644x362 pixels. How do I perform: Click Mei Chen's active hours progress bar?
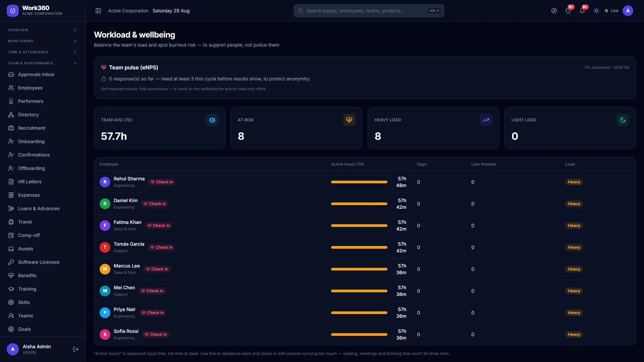click(x=359, y=291)
